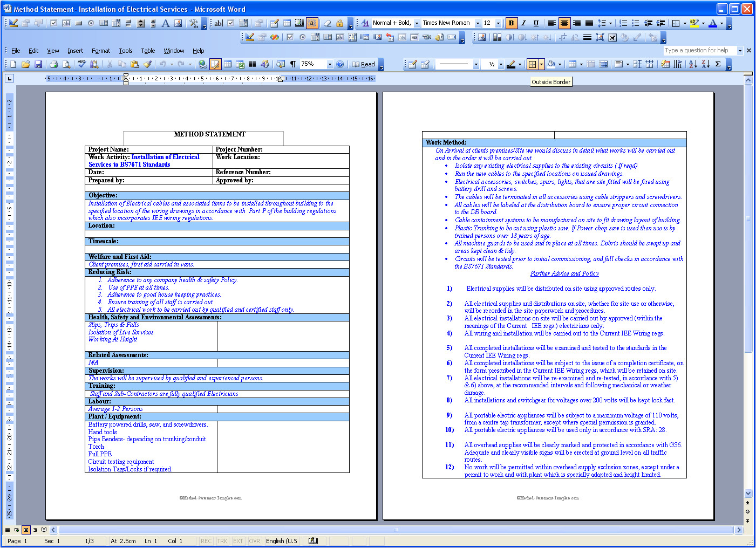Open Print Preview

tap(66, 64)
